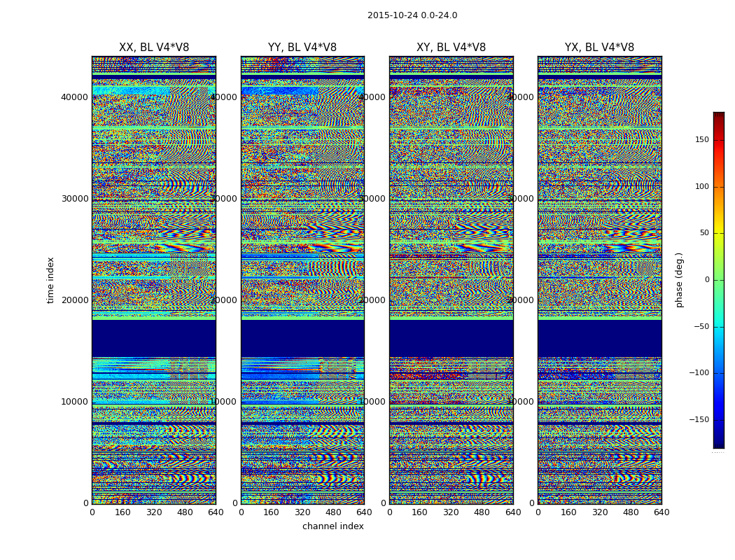Click the 'phase (deg.)' colorbar label
The height and width of the screenshot is (560, 735).
(679, 280)
